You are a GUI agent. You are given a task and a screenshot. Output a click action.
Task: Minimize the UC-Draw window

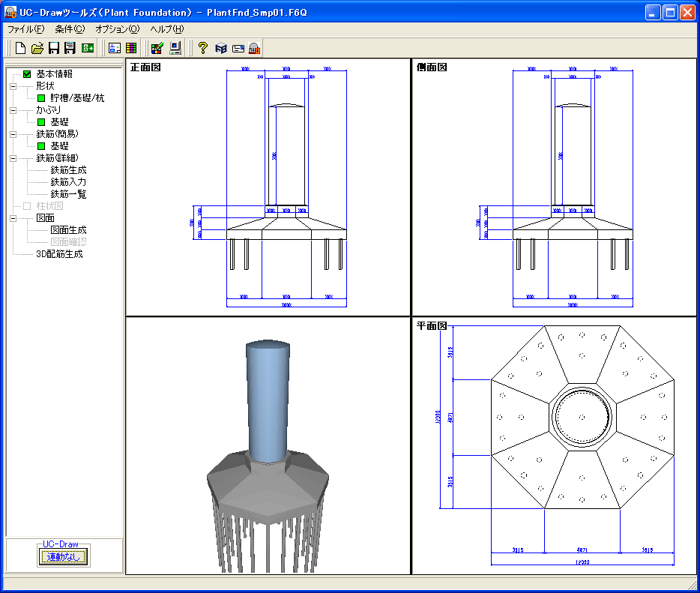pyautogui.click(x=653, y=13)
